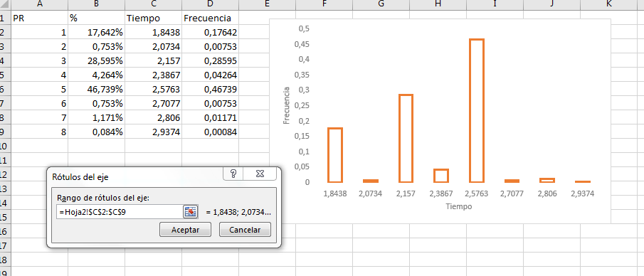
Task: Click cell with 46,739%
Action: click(97, 90)
